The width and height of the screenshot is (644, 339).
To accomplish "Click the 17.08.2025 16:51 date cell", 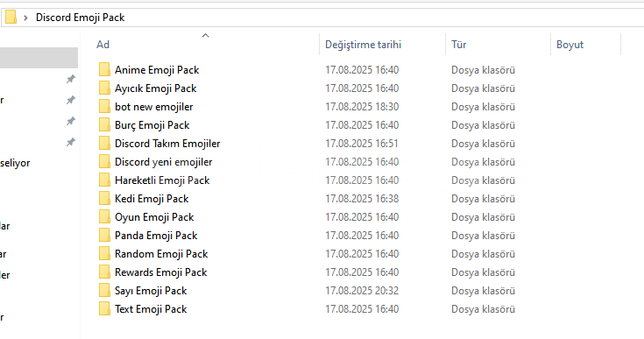I will coord(362,144).
